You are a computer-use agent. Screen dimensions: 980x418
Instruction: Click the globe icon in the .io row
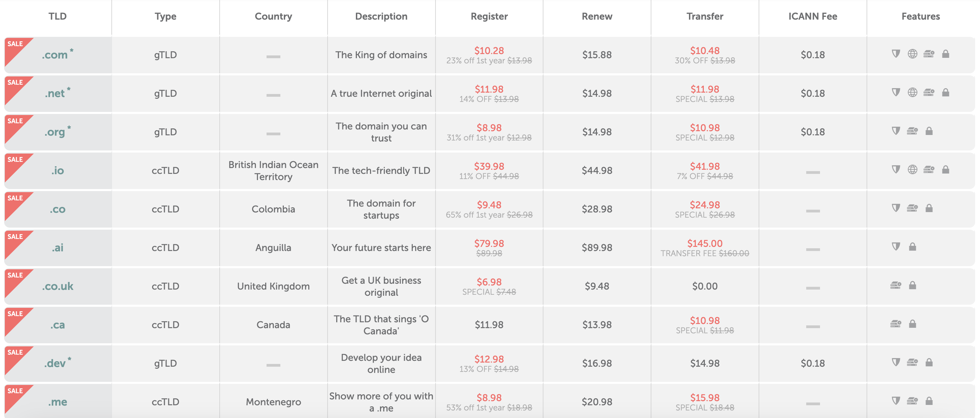(x=912, y=169)
